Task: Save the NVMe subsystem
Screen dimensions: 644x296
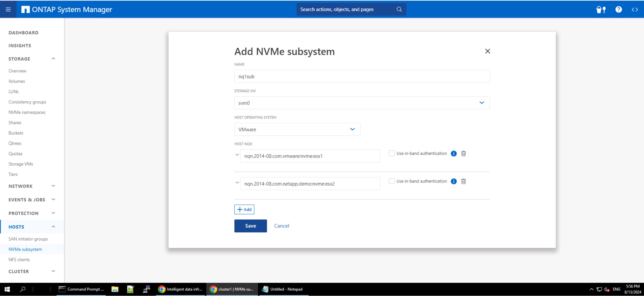Action: tap(250, 226)
